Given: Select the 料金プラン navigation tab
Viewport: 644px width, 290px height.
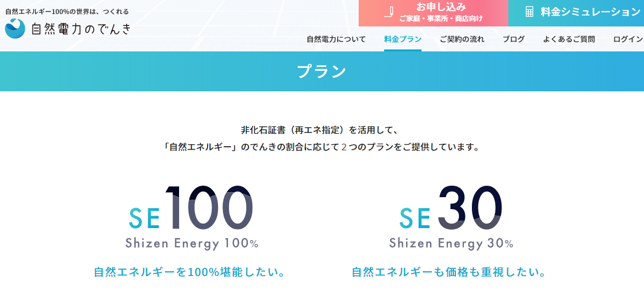Looking at the screenshot, I should click(x=403, y=39).
